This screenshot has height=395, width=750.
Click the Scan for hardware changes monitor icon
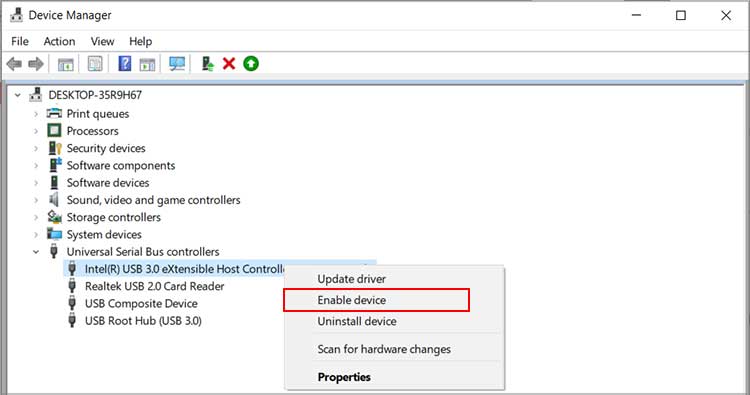pos(177,64)
